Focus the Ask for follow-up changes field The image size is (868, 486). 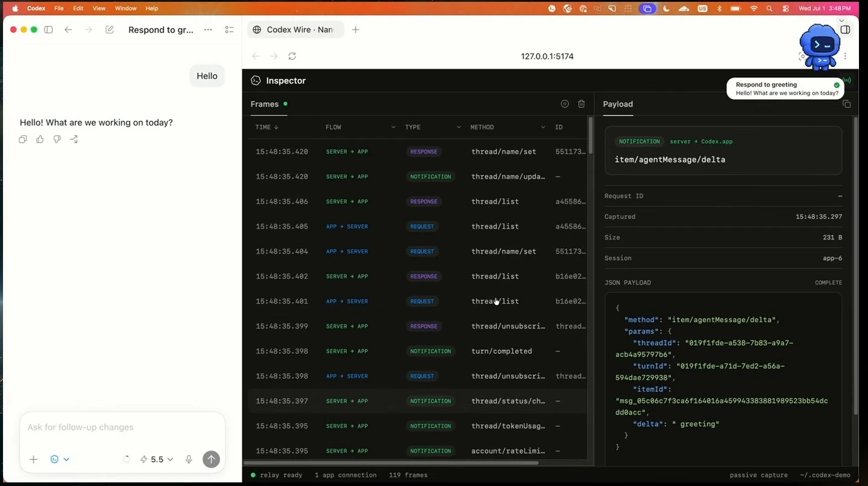point(122,427)
